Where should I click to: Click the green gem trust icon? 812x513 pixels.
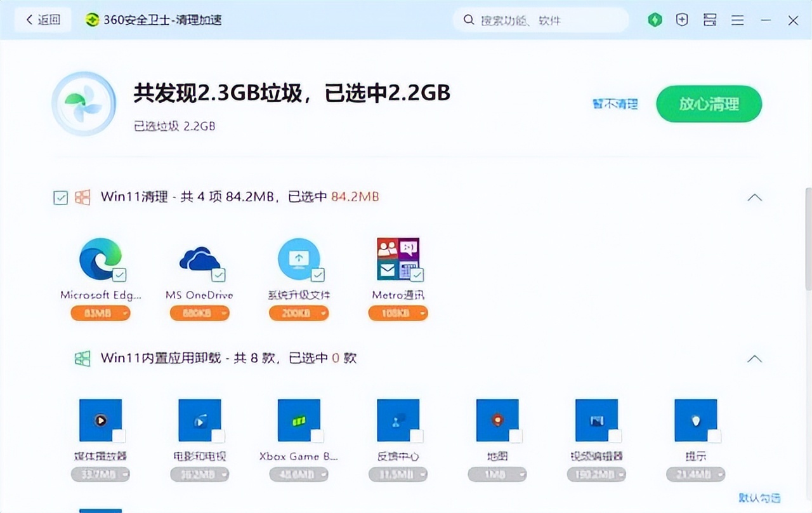point(655,20)
